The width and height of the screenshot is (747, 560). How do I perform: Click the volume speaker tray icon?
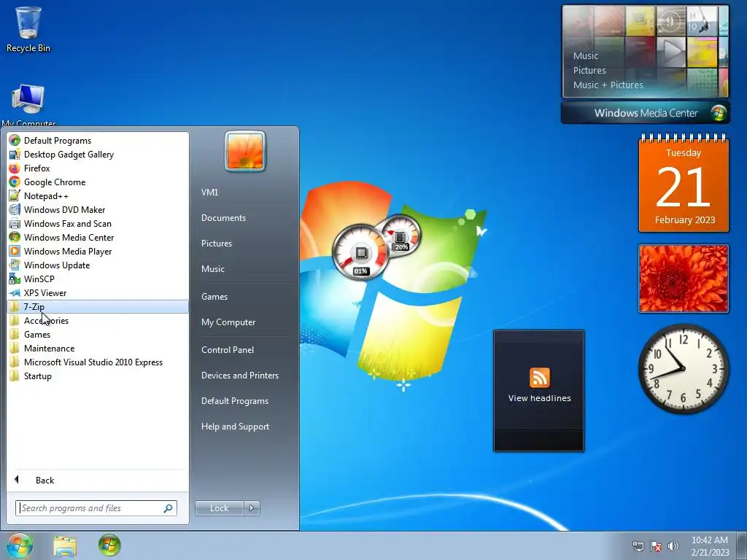point(673,546)
